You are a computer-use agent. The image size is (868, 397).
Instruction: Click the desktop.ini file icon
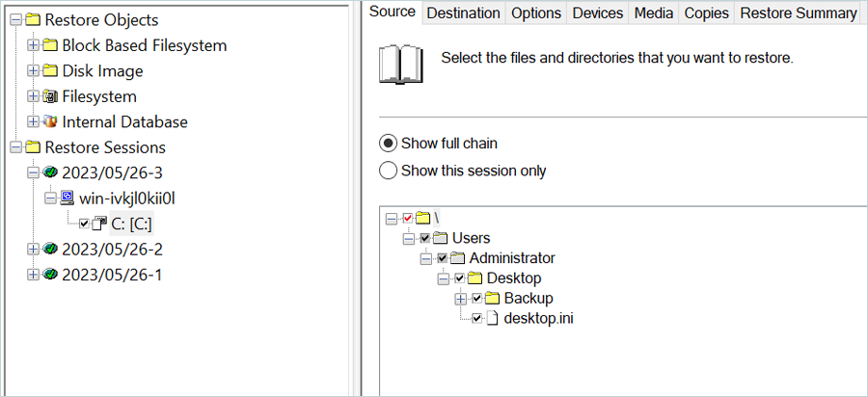point(493,319)
